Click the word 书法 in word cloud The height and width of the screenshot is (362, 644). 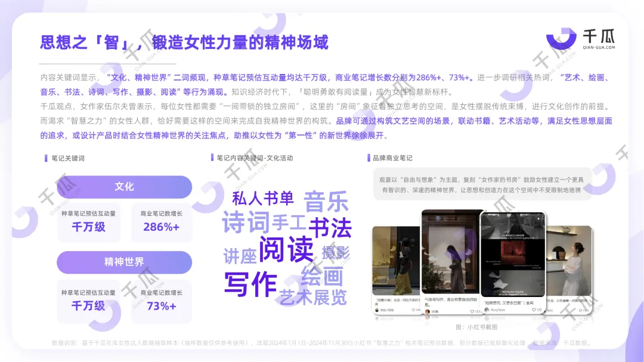pos(330,228)
